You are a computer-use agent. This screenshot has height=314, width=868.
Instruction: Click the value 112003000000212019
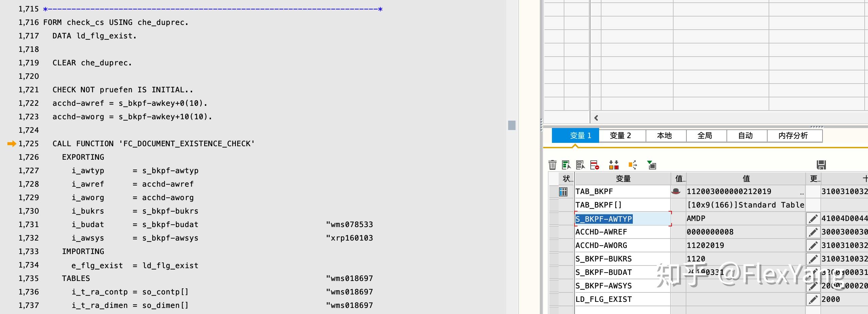[x=729, y=192]
